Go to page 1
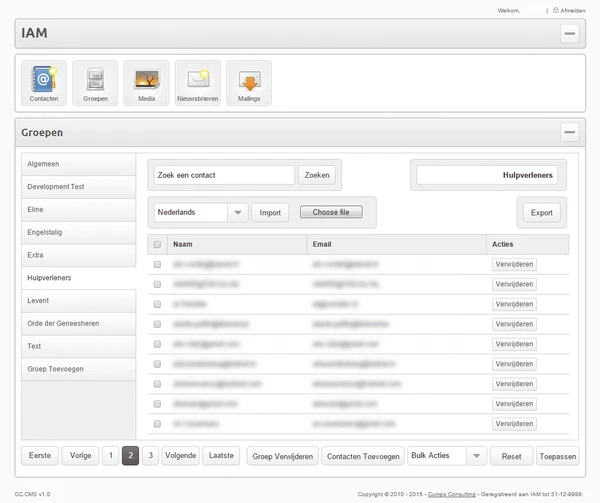Viewport: 600px width, 503px height. pyautogui.click(x=111, y=456)
